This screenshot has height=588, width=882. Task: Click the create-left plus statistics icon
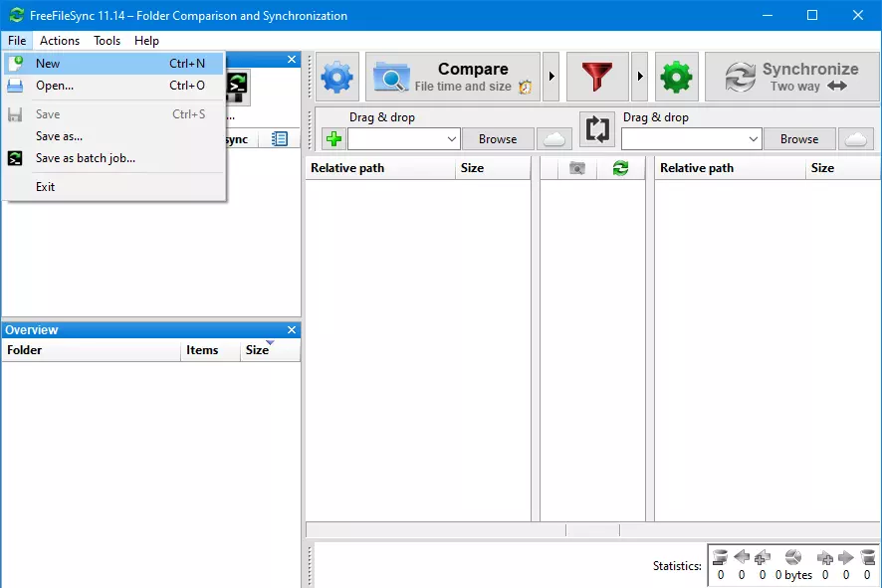763,557
